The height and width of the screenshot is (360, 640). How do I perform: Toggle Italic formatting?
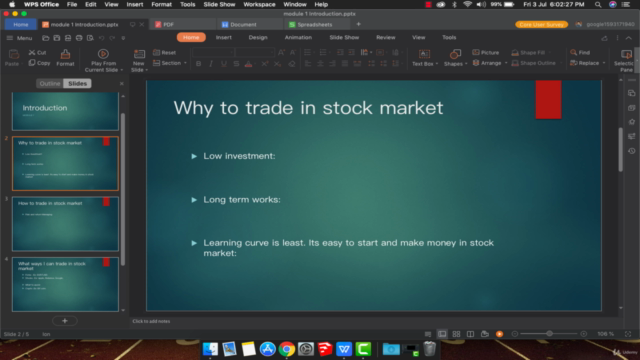pyautogui.click(x=211, y=64)
